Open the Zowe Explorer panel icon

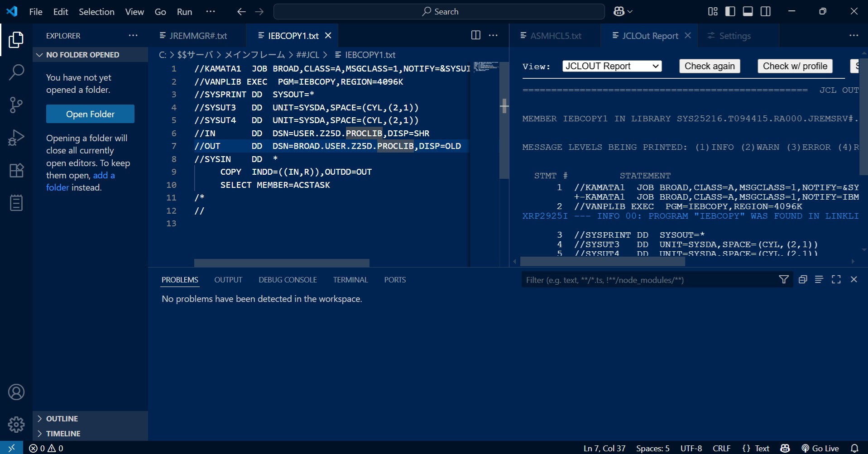(x=16, y=203)
